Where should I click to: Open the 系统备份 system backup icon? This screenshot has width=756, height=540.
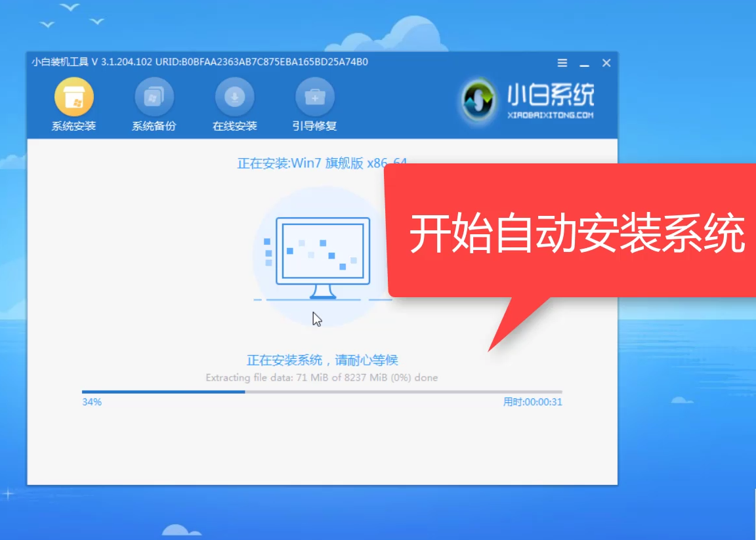click(x=154, y=97)
